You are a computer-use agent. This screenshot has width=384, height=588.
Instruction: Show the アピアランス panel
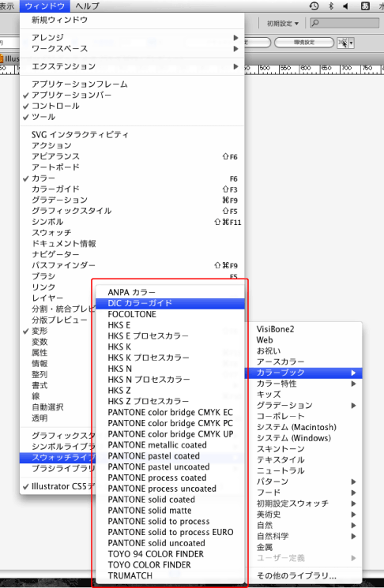132,156
